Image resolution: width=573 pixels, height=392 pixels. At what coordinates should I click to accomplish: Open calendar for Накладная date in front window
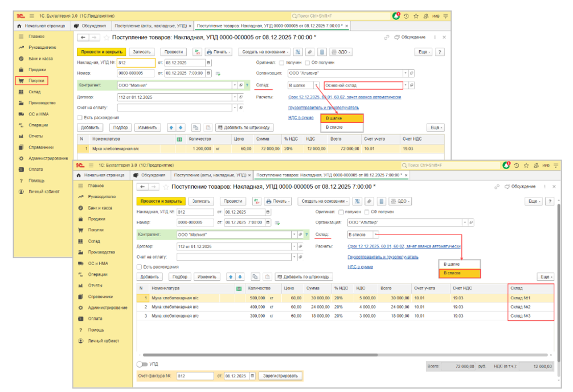point(268,212)
